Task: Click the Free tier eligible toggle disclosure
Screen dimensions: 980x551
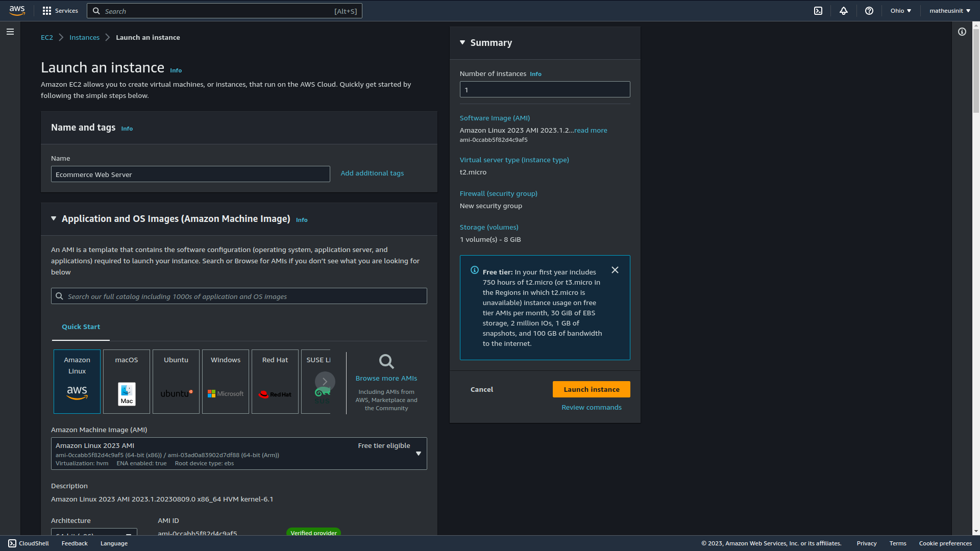Action: 418,454
